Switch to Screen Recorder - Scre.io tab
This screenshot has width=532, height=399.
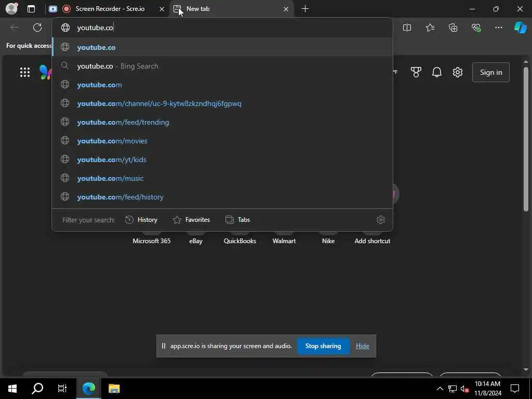[107, 9]
